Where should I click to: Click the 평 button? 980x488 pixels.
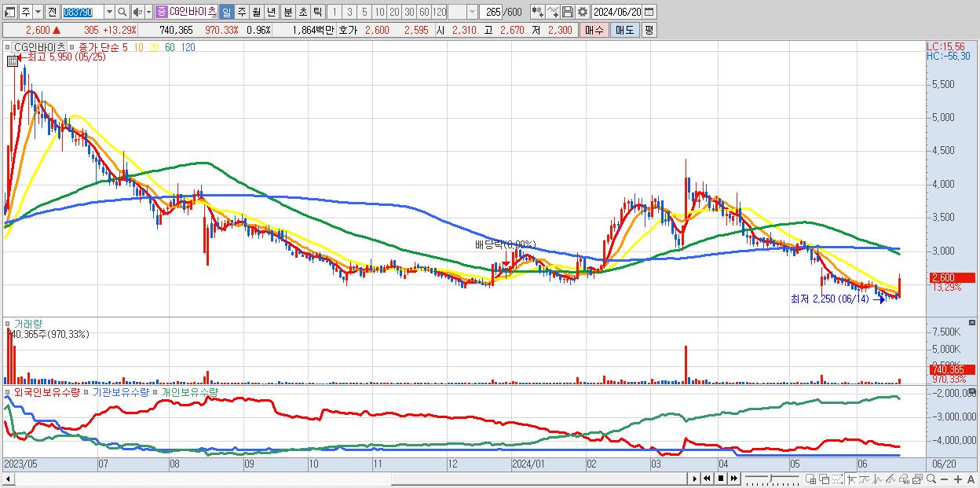coord(649,30)
